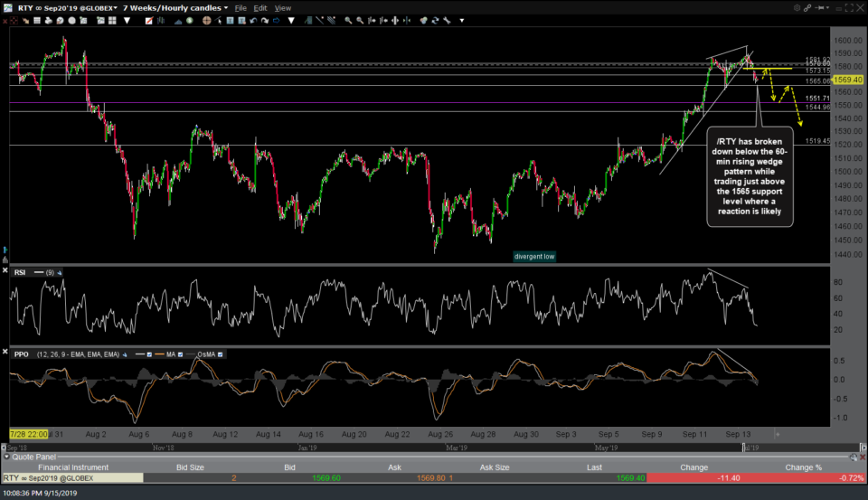Click leftmost icon in top-right title bar cluster

point(799,7)
